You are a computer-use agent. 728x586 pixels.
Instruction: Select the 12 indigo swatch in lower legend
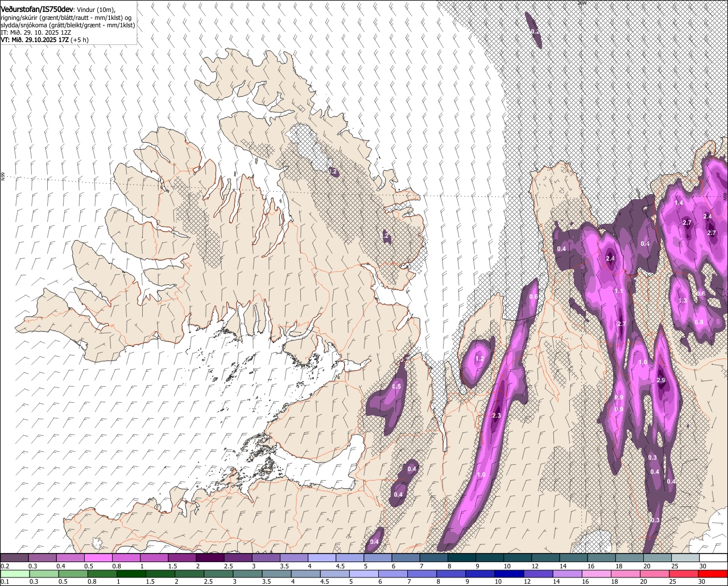539,574
